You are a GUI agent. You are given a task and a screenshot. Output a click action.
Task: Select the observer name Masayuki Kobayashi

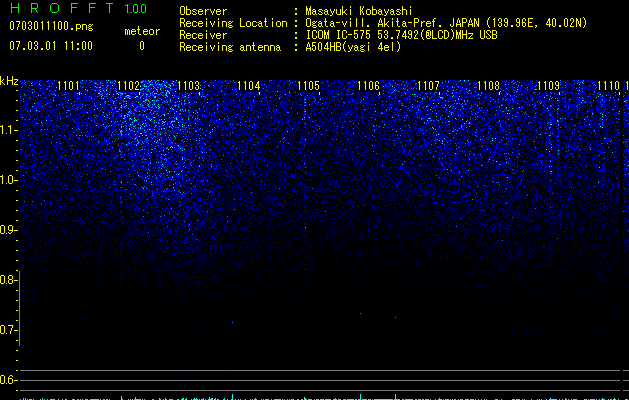[x=359, y=11]
